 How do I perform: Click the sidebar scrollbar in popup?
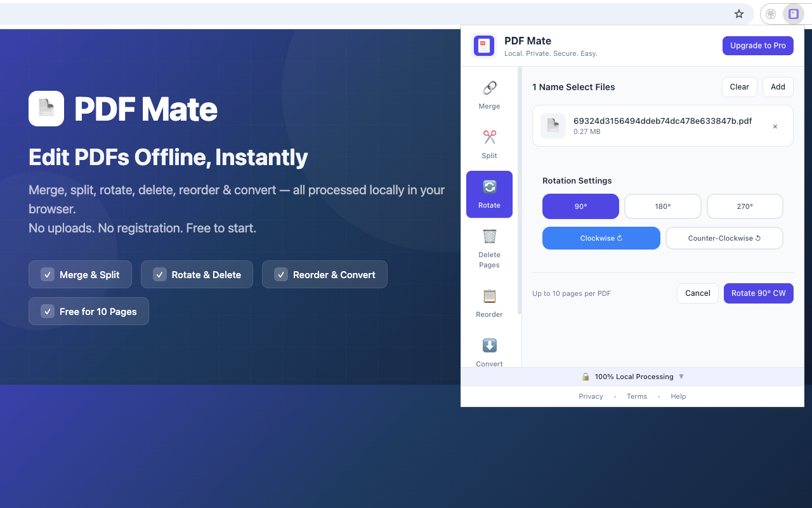coord(520,190)
